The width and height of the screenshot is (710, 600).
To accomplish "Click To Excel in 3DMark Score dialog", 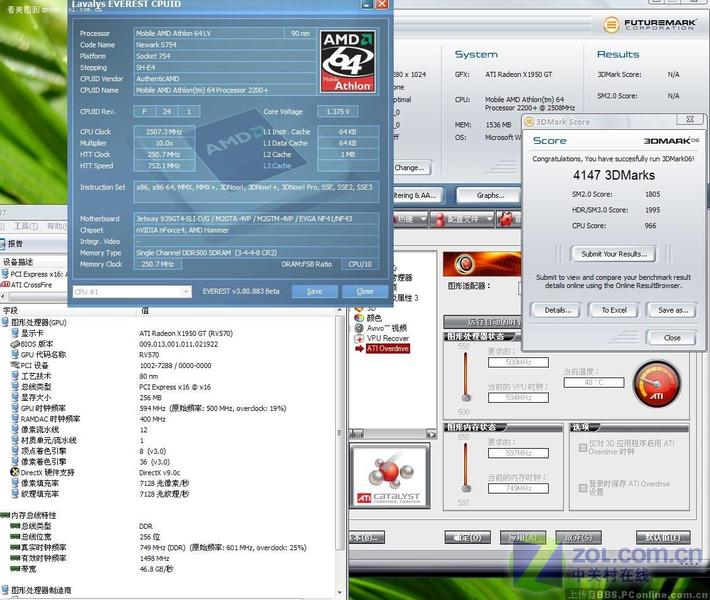I will [614, 310].
